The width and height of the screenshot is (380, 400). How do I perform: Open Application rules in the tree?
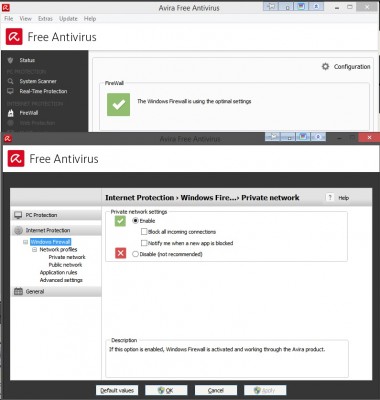(x=58, y=273)
